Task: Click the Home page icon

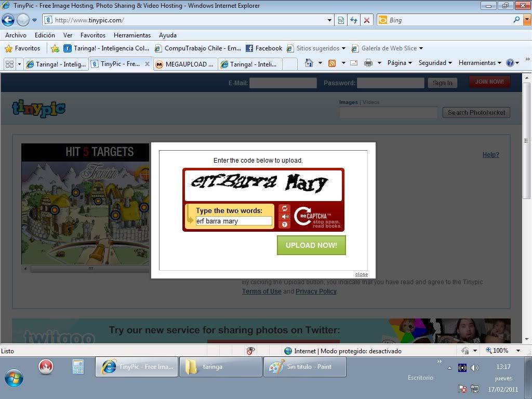Action: tap(309, 63)
